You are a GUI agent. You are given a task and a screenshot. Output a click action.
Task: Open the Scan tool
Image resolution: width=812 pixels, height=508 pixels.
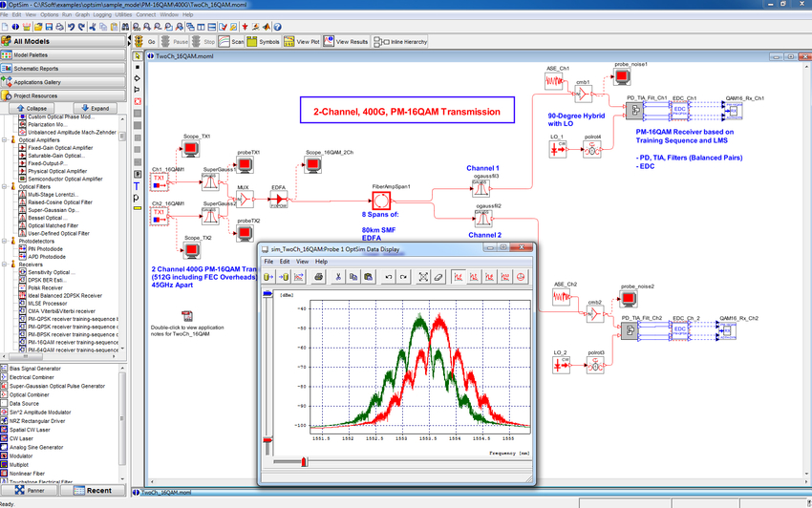(x=231, y=42)
